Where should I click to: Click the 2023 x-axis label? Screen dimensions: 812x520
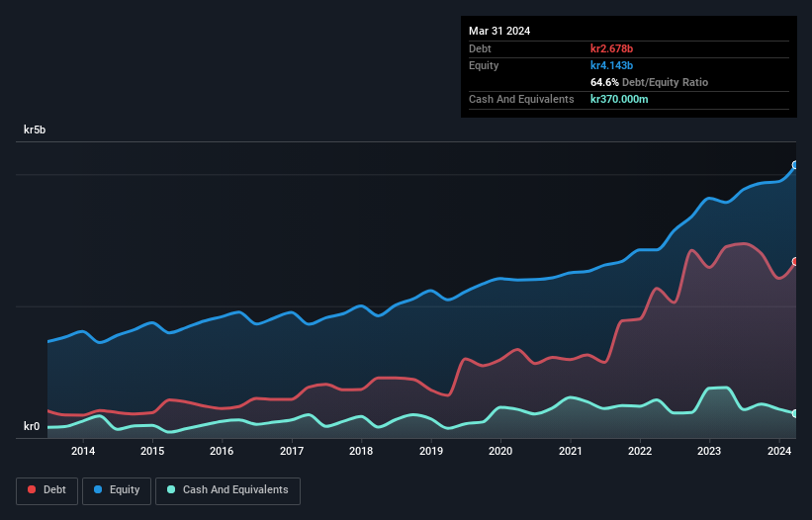point(709,451)
